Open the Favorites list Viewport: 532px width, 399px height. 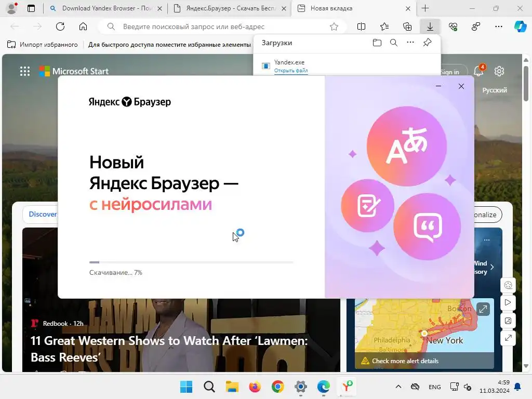click(x=384, y=26)
